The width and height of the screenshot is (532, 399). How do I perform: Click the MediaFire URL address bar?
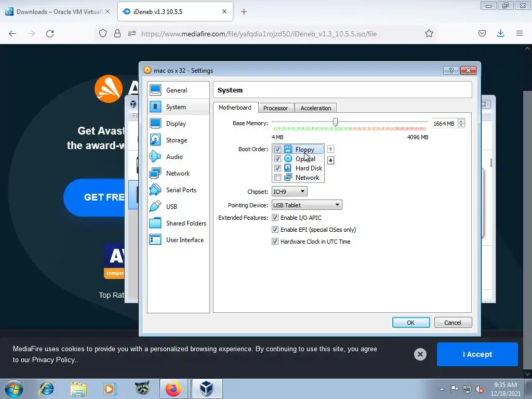click(x=259, y=34)
